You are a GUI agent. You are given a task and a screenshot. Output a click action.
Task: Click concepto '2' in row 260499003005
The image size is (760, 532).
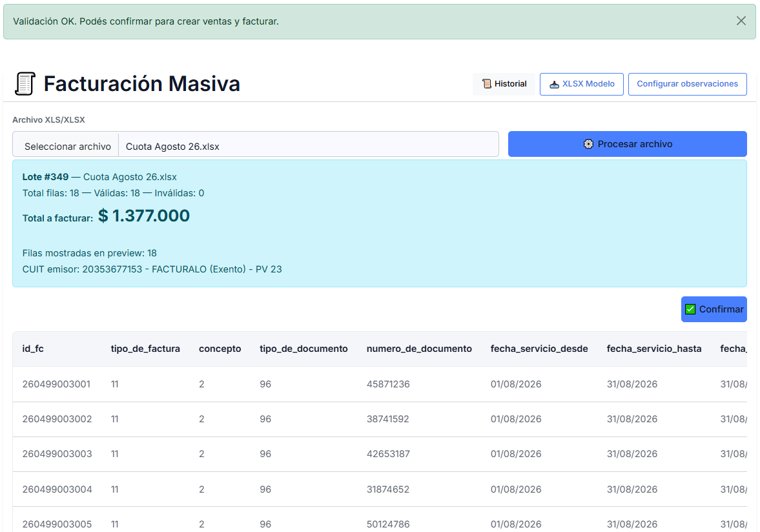[201, 524]
